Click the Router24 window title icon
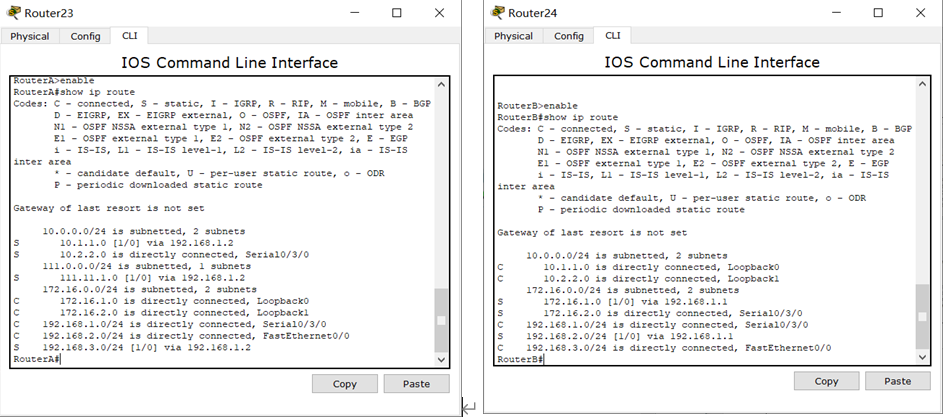The width and height of the screenshot is (947, 417). point(498,13)
